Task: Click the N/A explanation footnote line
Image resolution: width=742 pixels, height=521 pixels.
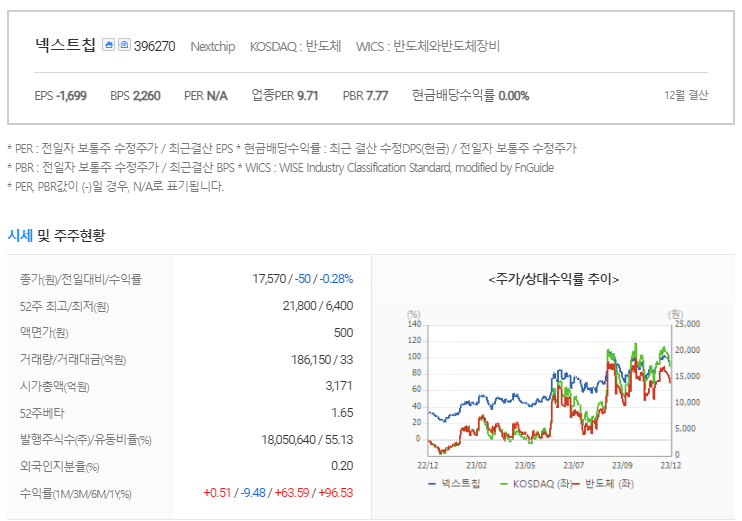Action: coord(115,186)
